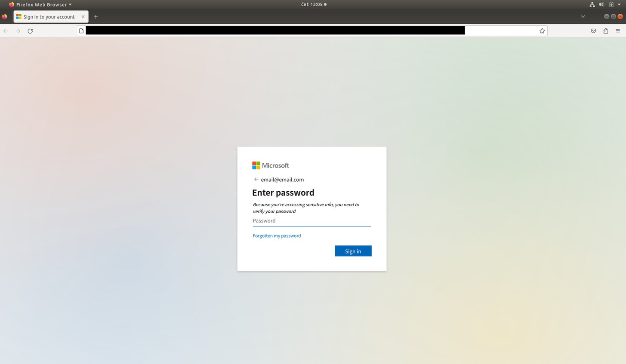The width and height of the screenshot is (626, 364).
Task: Click the Microsoft logo in the sign-in card
Action: coord(270,165)
